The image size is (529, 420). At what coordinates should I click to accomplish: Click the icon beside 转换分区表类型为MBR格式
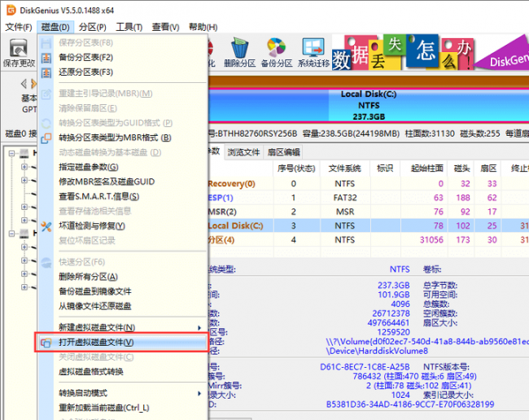click(x=46, y=138)
